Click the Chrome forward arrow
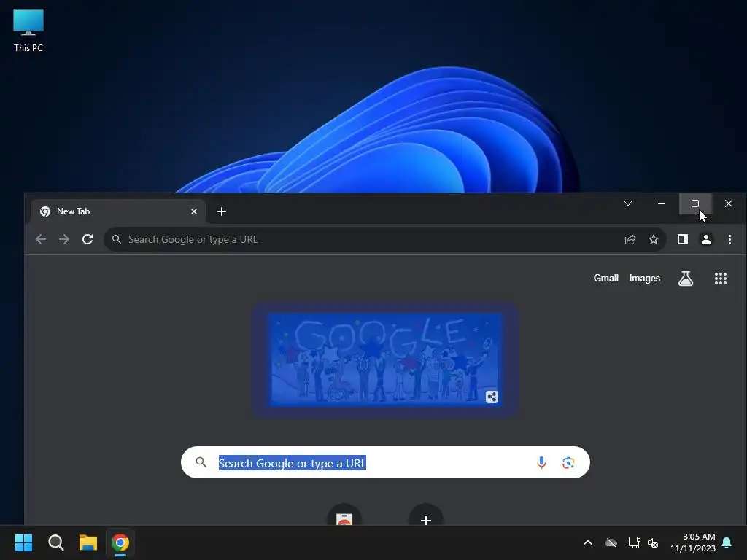 (64, 239)
